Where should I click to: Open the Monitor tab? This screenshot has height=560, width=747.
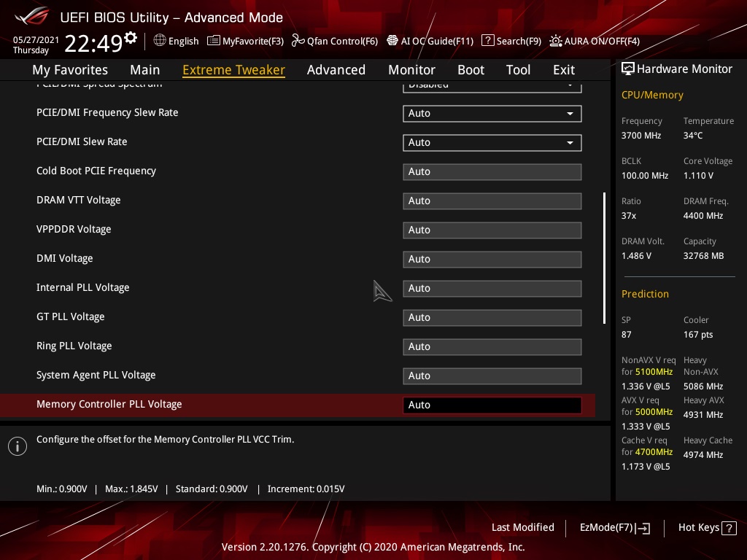411,70
